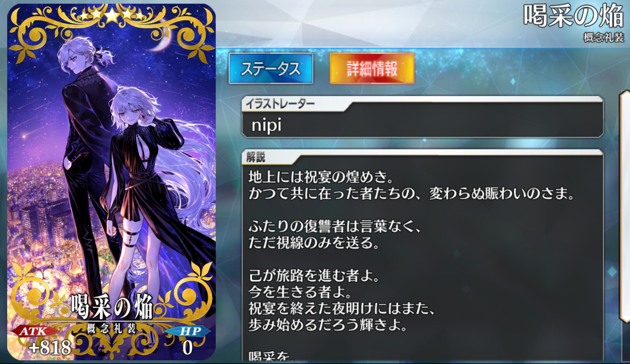Click the scrollbar at right edge
Screen dimensions: 630x364
(625, 207)
